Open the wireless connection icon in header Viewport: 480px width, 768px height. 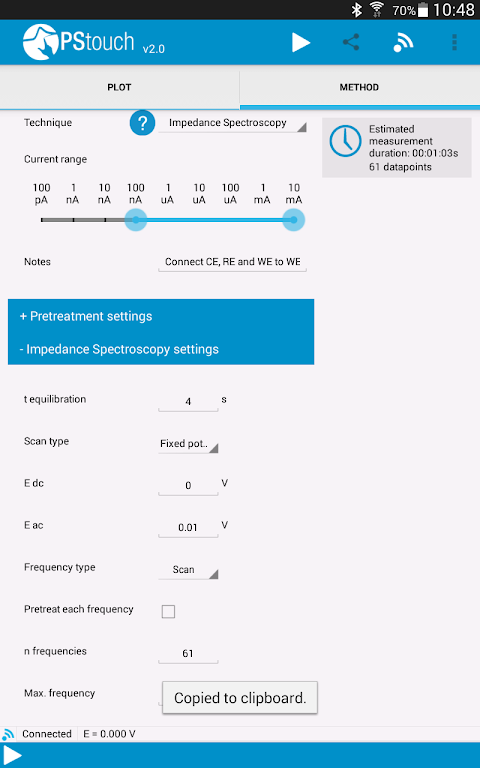pyautogui.click(x=403, y=43)
